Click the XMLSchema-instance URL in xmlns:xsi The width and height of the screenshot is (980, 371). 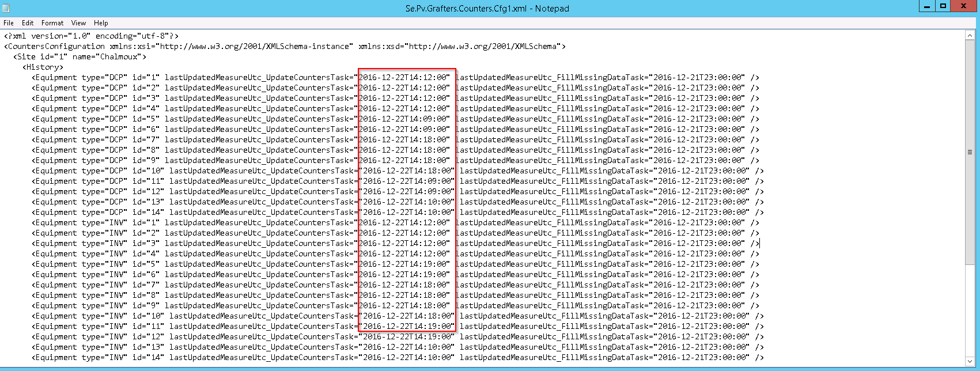[x=256, y=47]
